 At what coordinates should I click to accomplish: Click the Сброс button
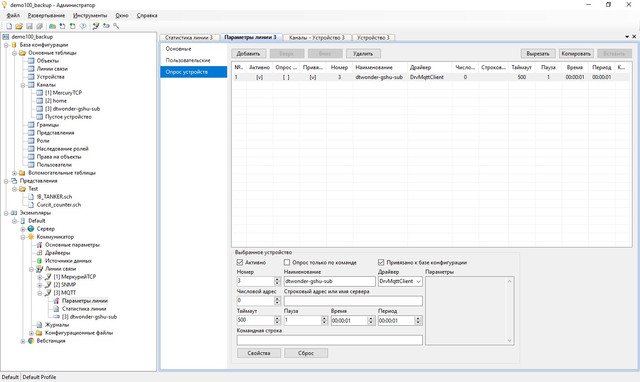306,353
